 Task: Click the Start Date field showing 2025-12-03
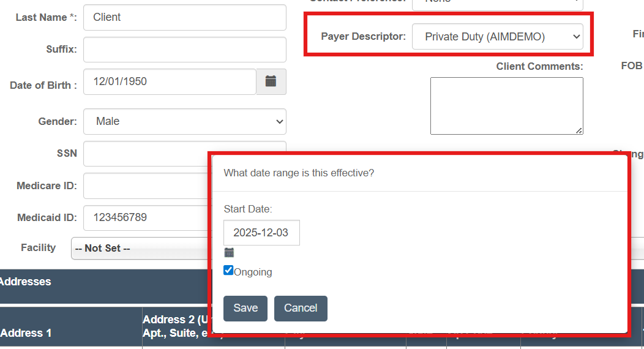point(261,233)
